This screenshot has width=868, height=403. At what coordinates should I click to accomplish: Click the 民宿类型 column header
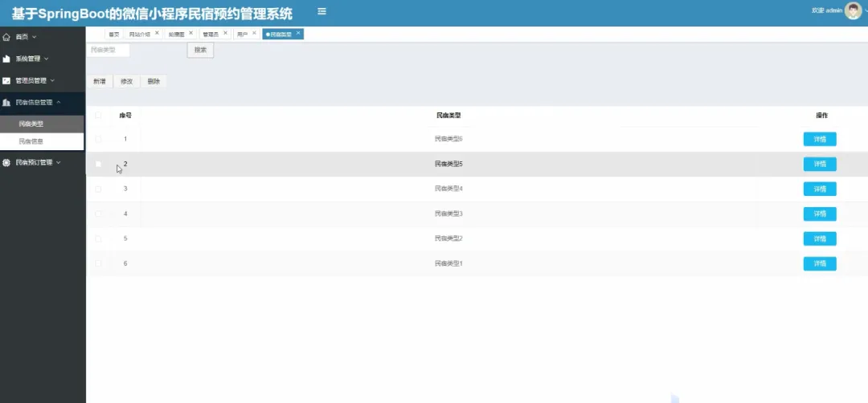[x=448, y=116]
